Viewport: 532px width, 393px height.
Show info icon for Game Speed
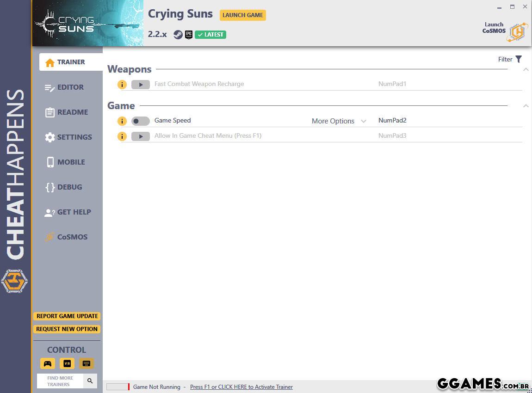point(122,121)
